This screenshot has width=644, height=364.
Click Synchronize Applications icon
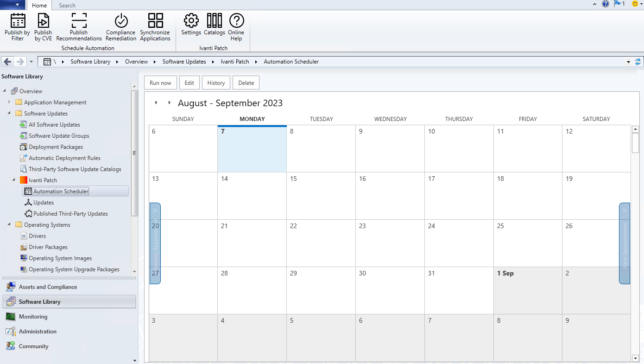155,21
